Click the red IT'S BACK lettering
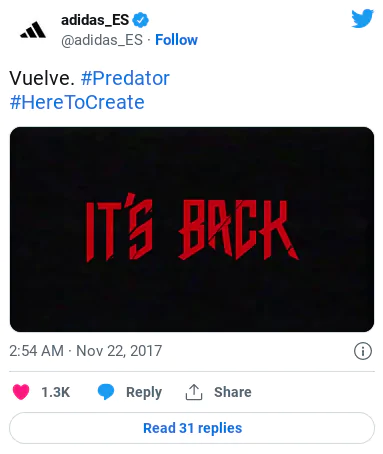Screen dimensions: 383x454 click(x=192, y=227)
